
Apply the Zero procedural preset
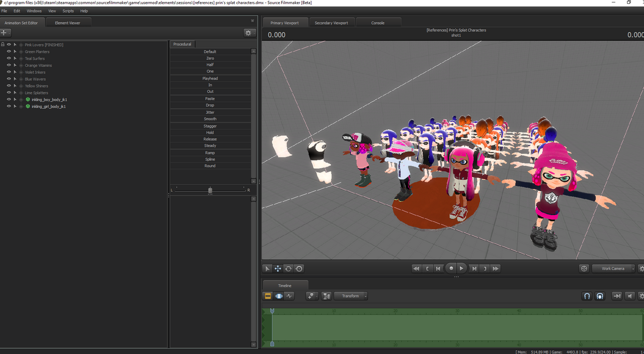(x=210, y=58)
